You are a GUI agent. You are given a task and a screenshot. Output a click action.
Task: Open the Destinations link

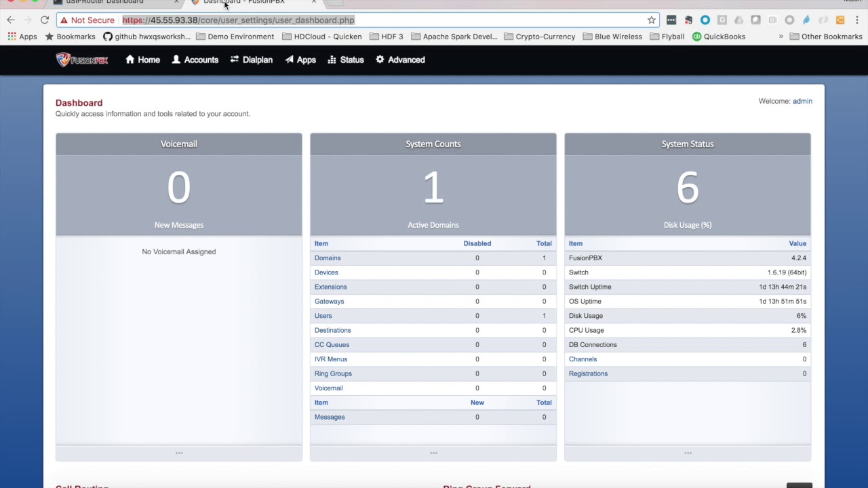[x=333, y=330]
